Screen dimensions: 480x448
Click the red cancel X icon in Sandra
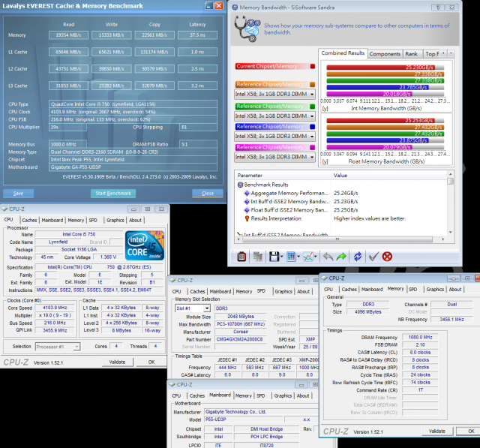pos(387,257)
